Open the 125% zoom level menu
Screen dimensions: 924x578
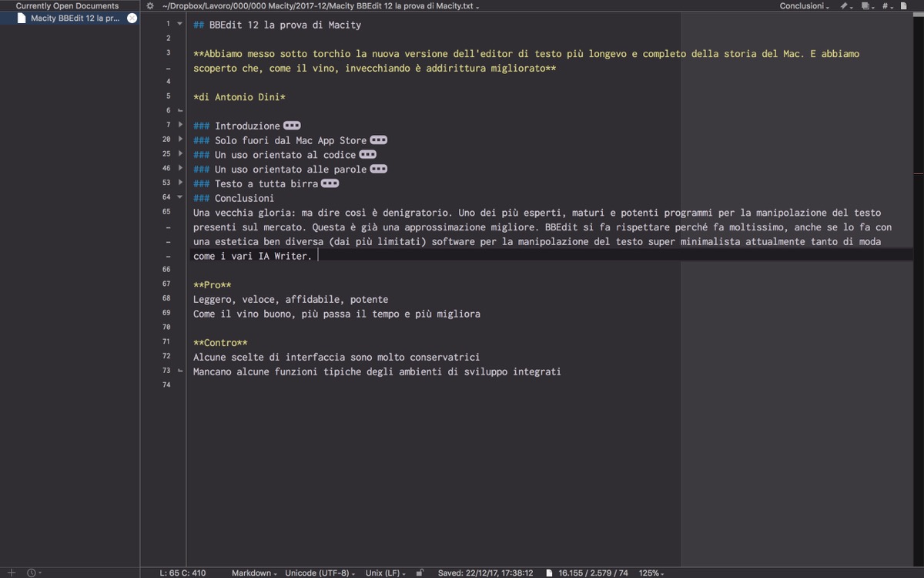pos(651,573)
